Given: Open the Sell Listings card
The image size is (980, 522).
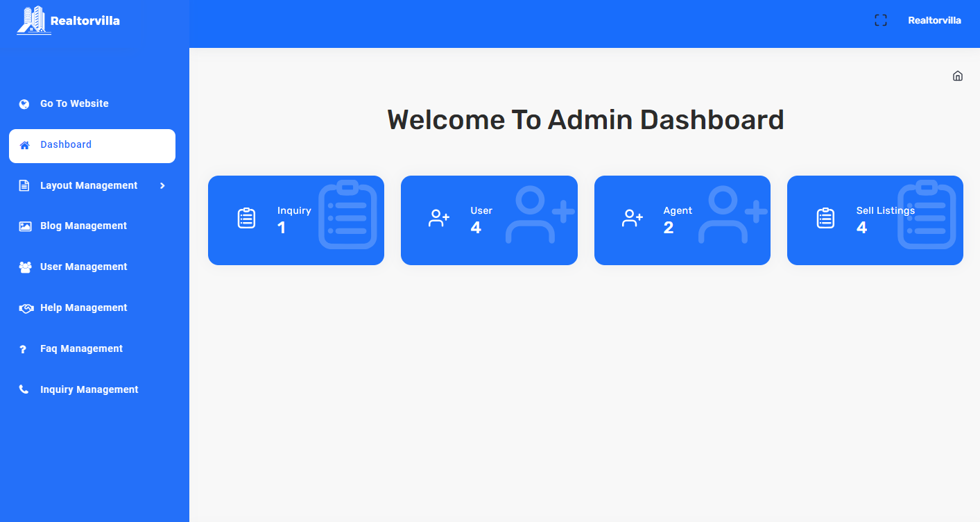Looking at the screenshot, I should click(875, 220).
